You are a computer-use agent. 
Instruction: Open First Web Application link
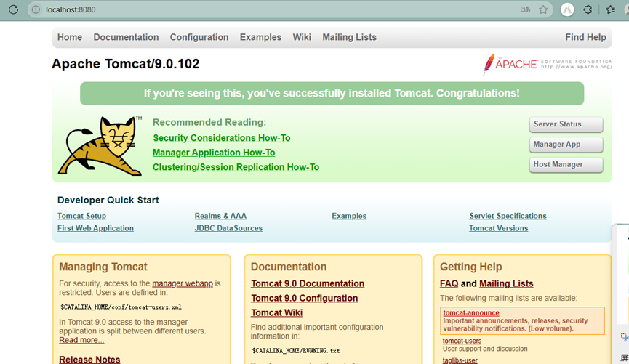coord(95,228)
